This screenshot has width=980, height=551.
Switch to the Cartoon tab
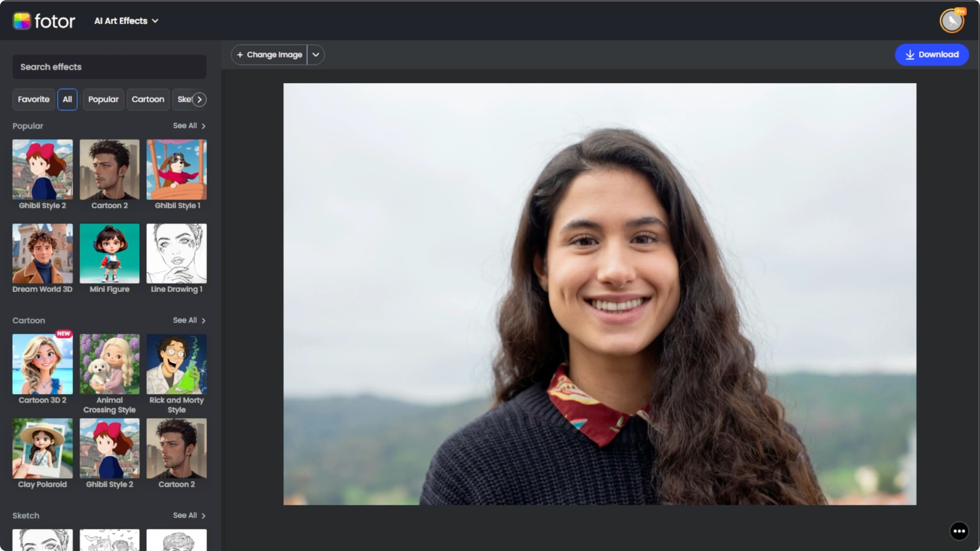coord(148,100)
